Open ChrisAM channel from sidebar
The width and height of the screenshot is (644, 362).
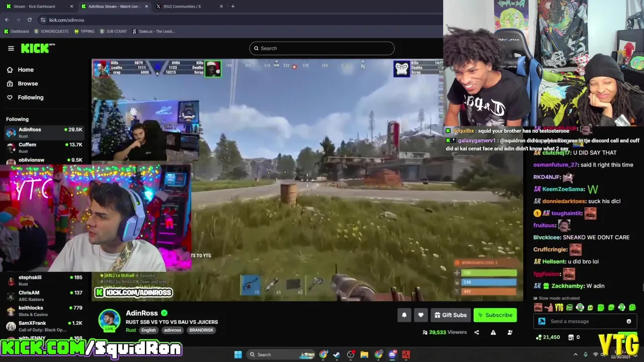pyautogui.click(x=44, y=296)
